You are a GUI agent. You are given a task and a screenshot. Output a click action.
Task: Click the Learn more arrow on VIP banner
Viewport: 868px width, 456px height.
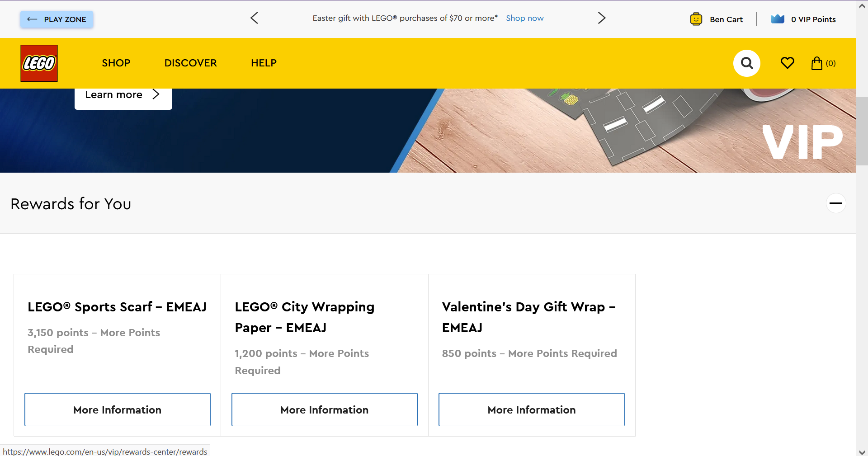(x=156, y=94)
